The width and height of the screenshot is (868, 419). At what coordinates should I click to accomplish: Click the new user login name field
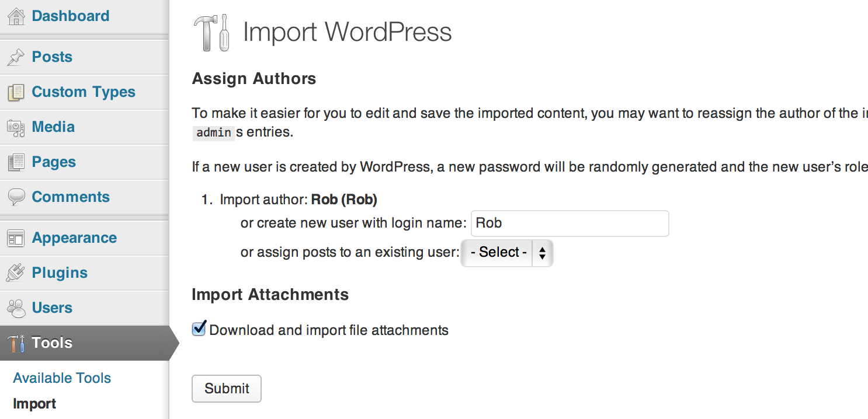[x=570, y=224]
